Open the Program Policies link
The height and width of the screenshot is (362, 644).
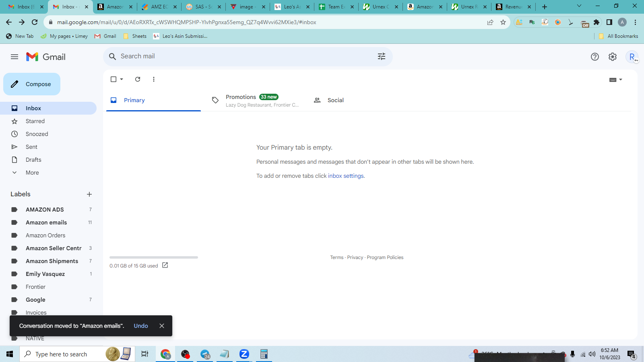pyautogui.click(x=385, y=257)
